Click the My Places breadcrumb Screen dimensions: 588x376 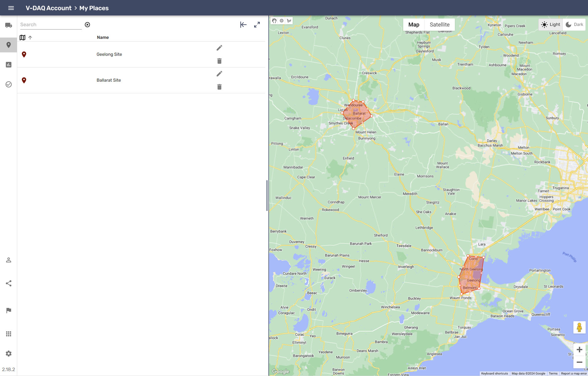[x=94, y=8]
